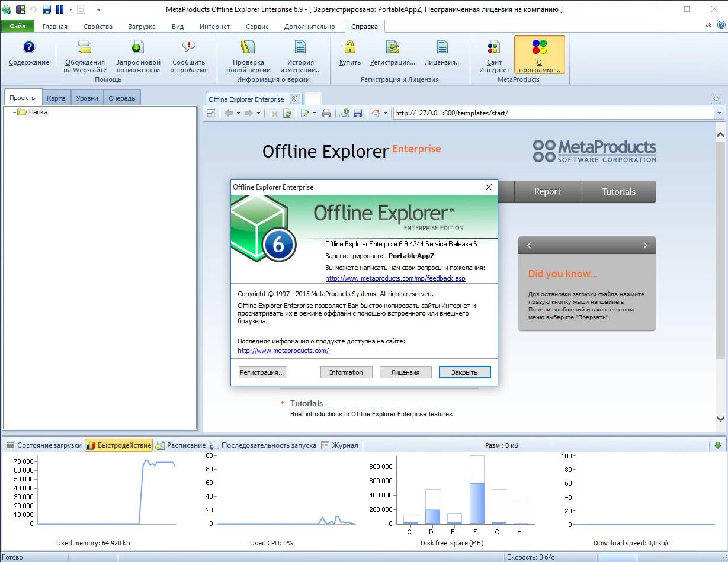
Task: Open the edit page dropdown arrow
Action: click(x=315, y=113)
